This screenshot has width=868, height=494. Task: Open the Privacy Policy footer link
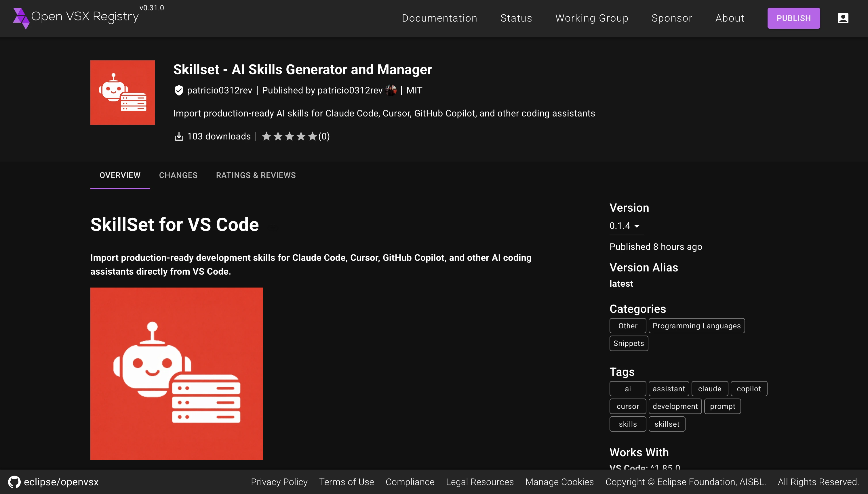coord(279,482)
